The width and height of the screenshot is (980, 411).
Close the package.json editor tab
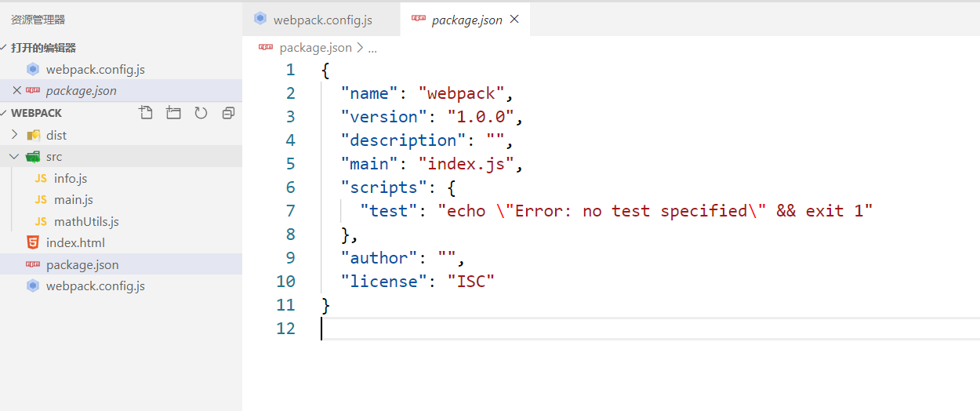[514, 20]
